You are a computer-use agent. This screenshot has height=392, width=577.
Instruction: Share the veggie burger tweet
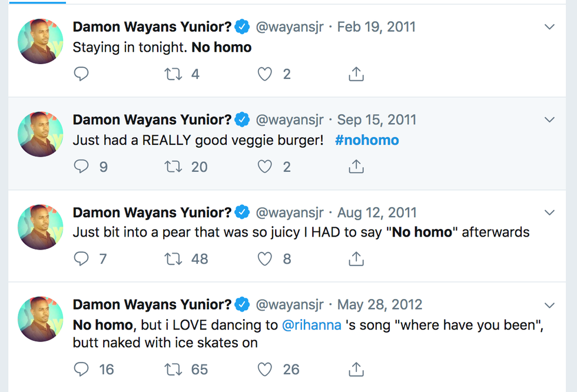point(356,167)
